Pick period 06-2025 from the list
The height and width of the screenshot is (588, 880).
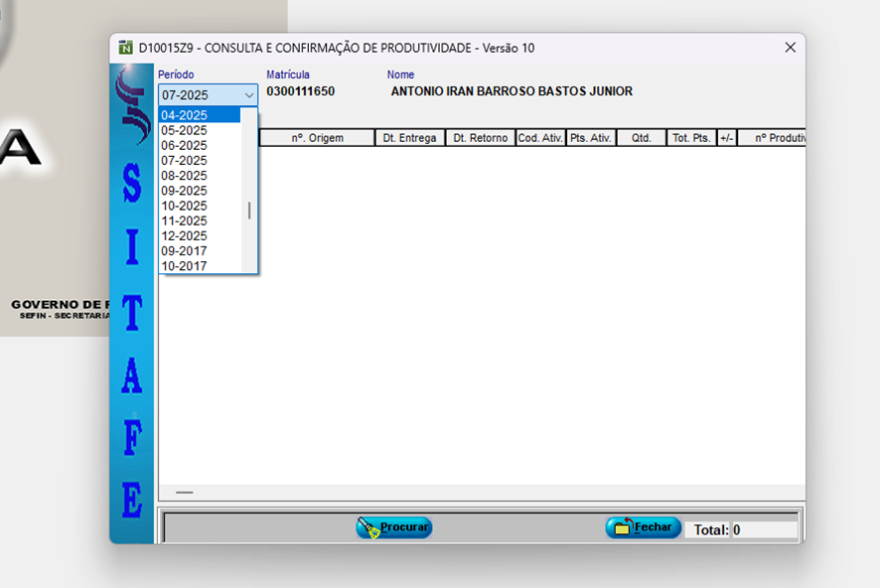pos(199,145)
